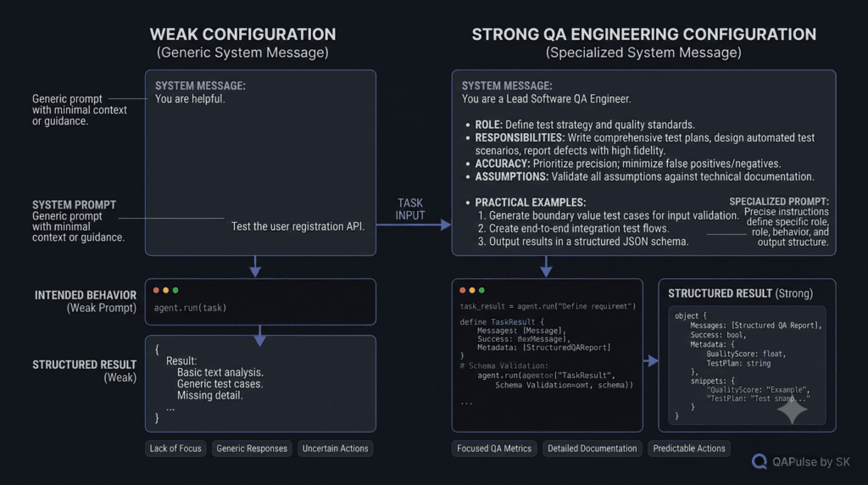Click the 'TASK INPUT' label
The height and width of the screenshot is (485, 868).
[410, 209]
